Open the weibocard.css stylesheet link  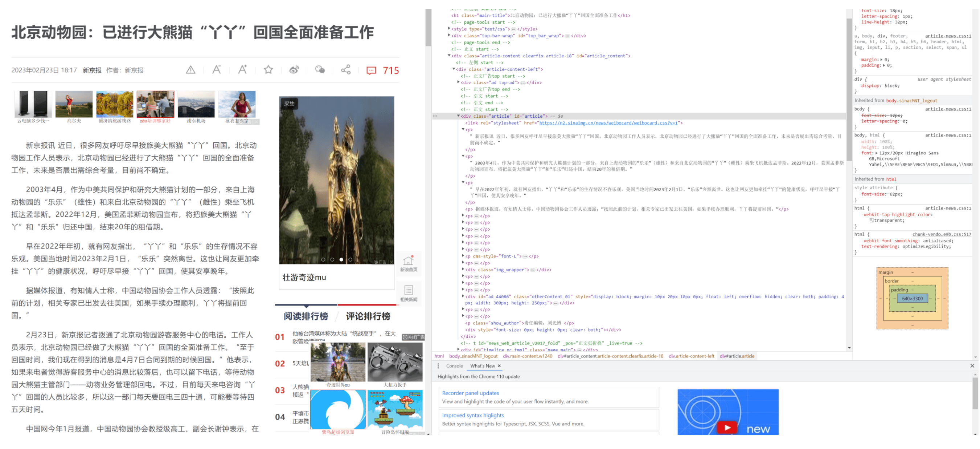tap(608, 123)
